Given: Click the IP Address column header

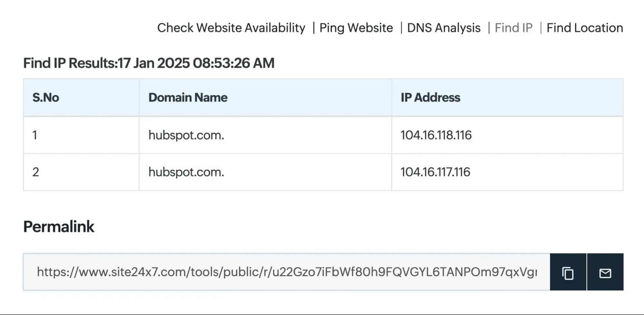Looking at the screenshot, I should point(430,98).
